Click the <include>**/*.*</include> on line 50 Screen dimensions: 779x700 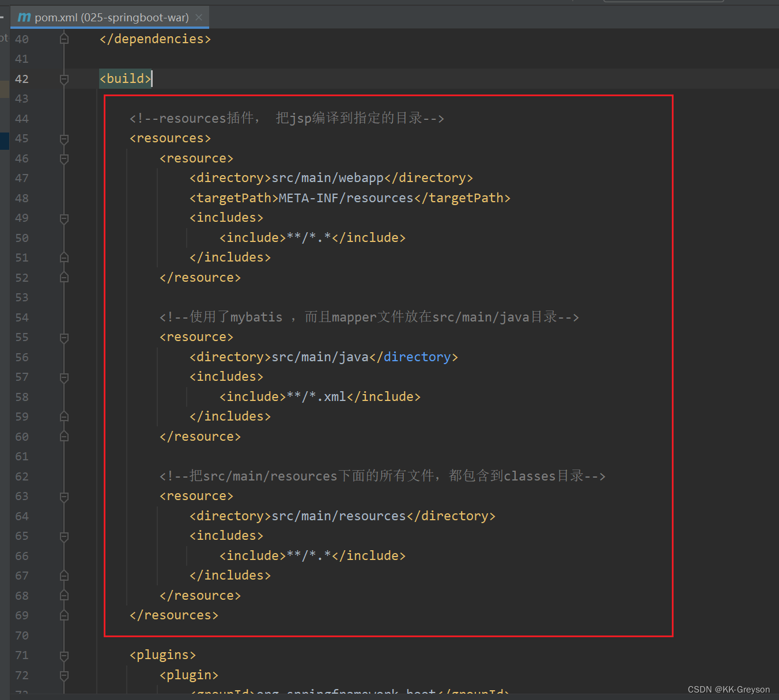312,238
